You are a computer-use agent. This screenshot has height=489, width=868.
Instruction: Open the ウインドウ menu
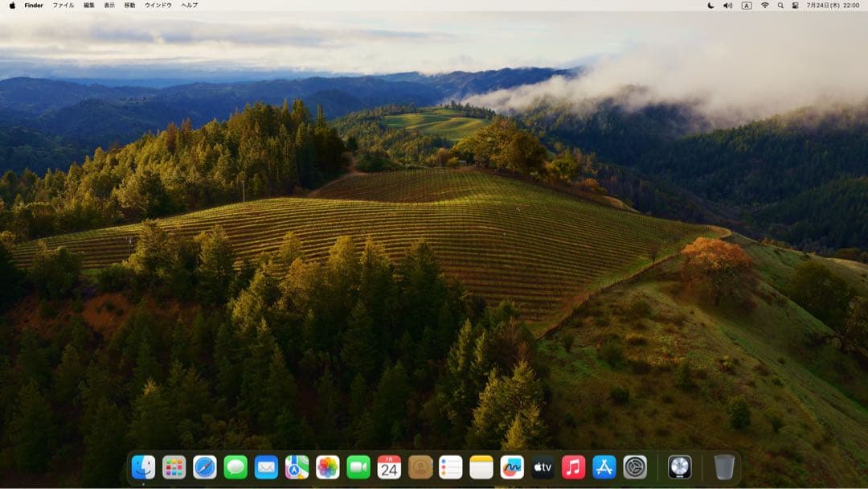pos(158,6)
